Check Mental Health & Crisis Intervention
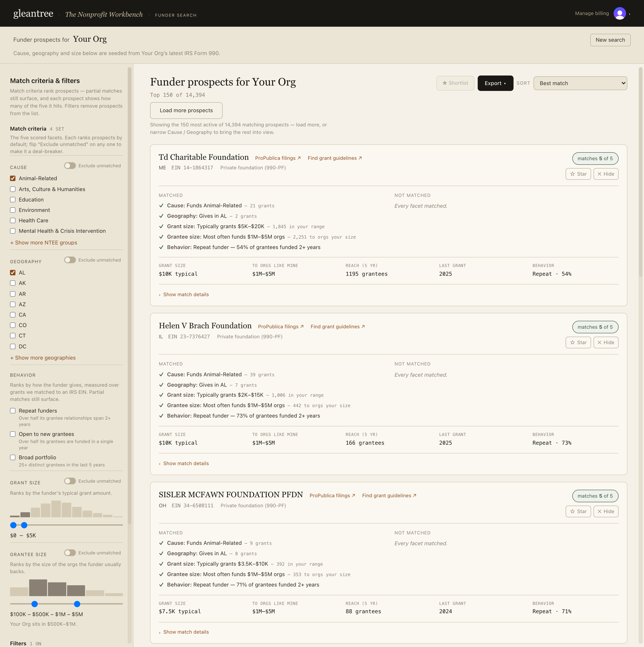Screen dimensions: 644x647 coord(13,231)
